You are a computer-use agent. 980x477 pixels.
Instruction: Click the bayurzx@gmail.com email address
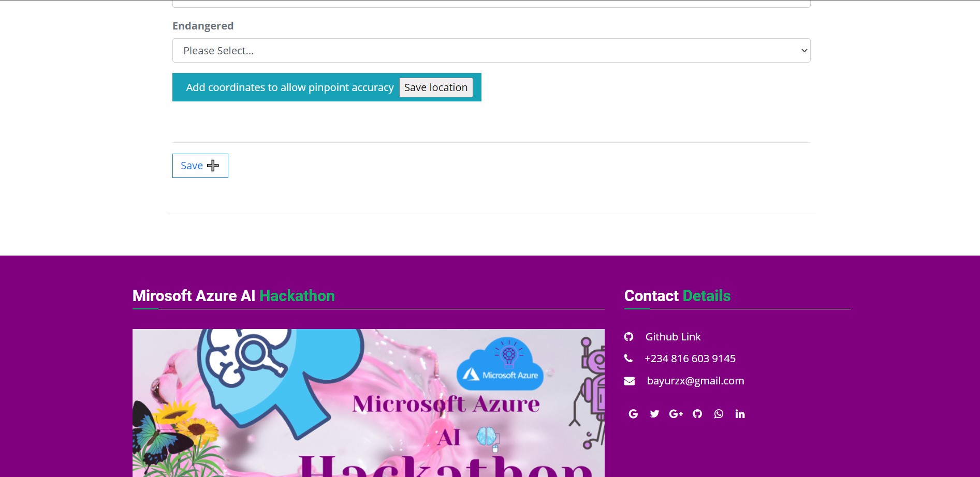coord(695,381)
